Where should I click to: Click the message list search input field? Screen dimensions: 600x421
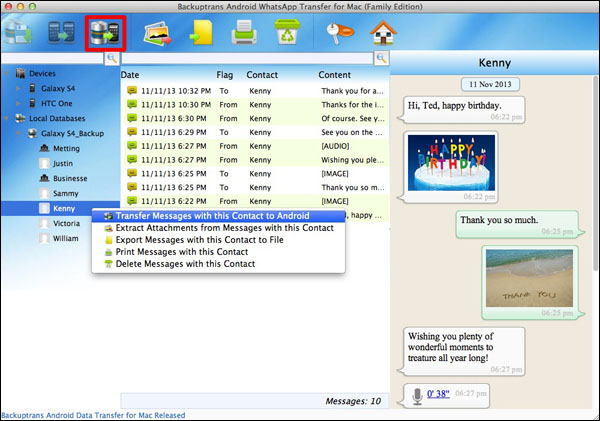247,58
